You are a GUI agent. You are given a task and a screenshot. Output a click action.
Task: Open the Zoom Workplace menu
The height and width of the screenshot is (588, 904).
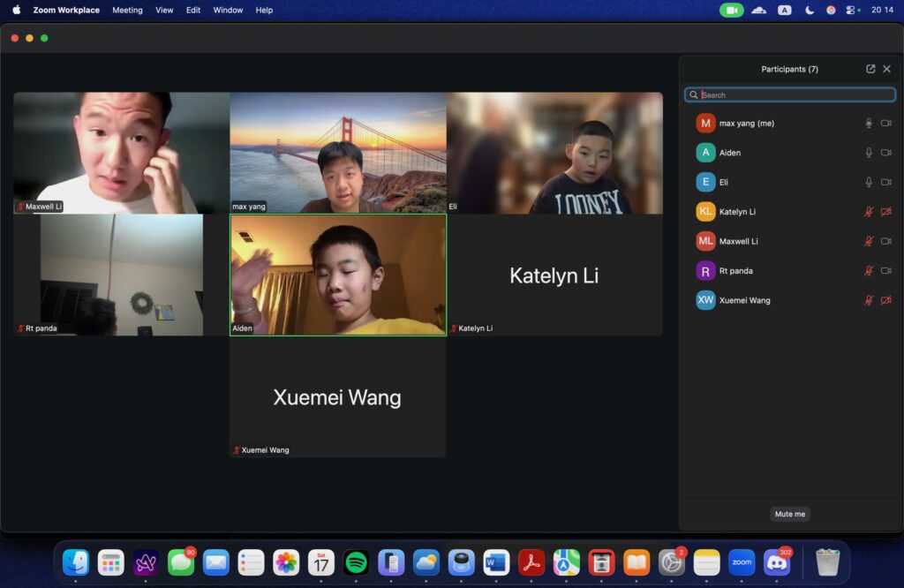pyautogui.click(x=66, y=11)
